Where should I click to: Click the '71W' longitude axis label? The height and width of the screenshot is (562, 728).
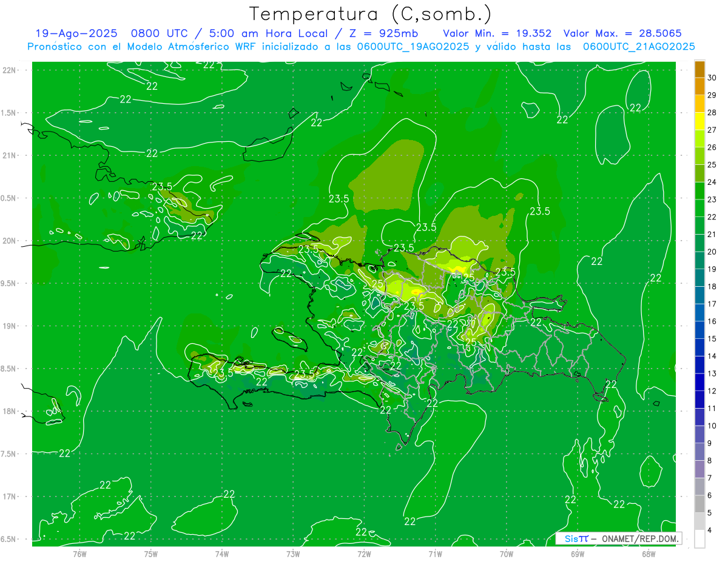[x=435, y=554]
